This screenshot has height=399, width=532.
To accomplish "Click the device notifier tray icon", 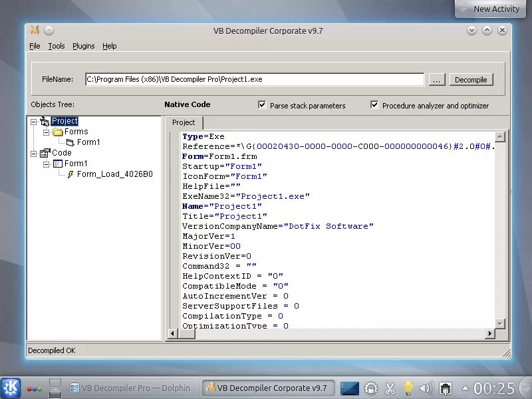I will [x=446, y=388].
